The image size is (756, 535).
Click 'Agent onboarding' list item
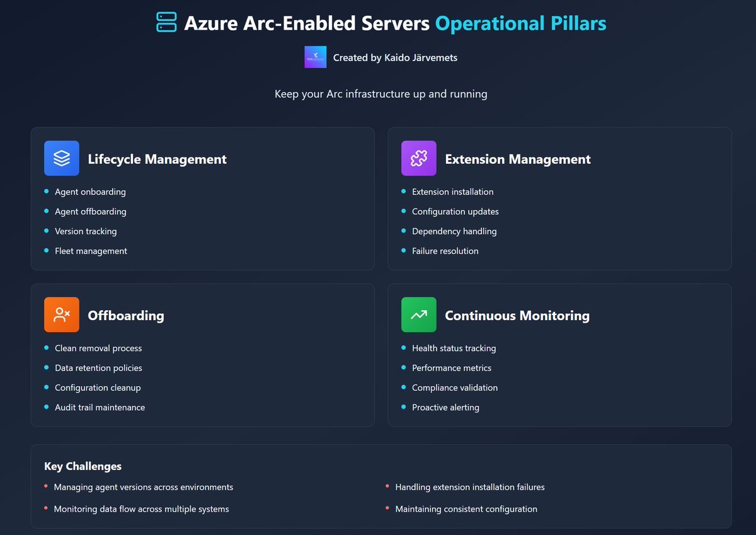[90, 192]
